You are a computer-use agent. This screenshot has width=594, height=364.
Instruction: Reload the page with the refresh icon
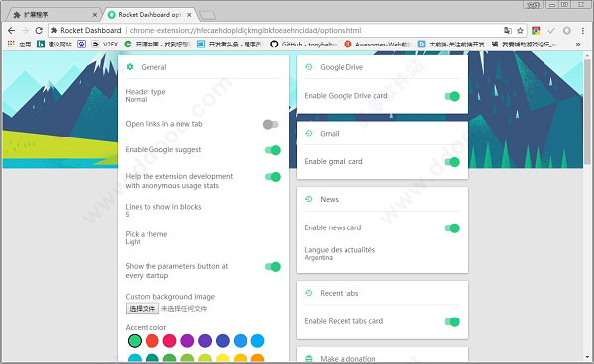coord(39,31)
